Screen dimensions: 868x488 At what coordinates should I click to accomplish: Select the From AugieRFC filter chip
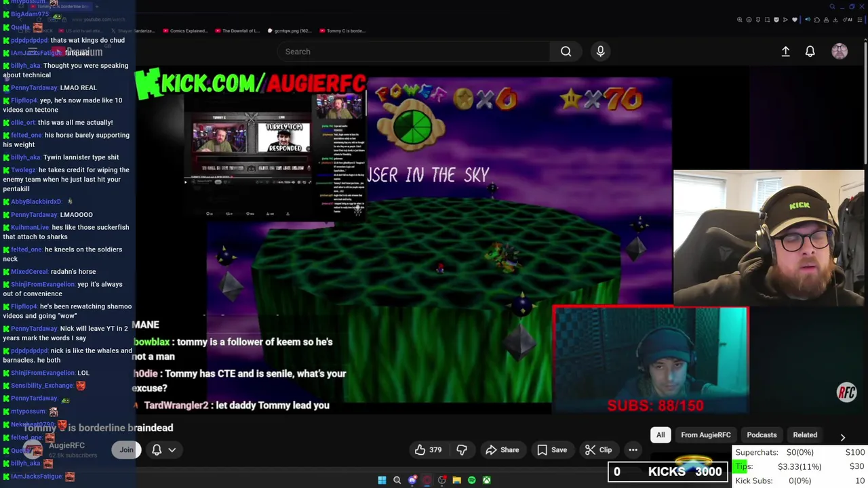tap(706, 435)
